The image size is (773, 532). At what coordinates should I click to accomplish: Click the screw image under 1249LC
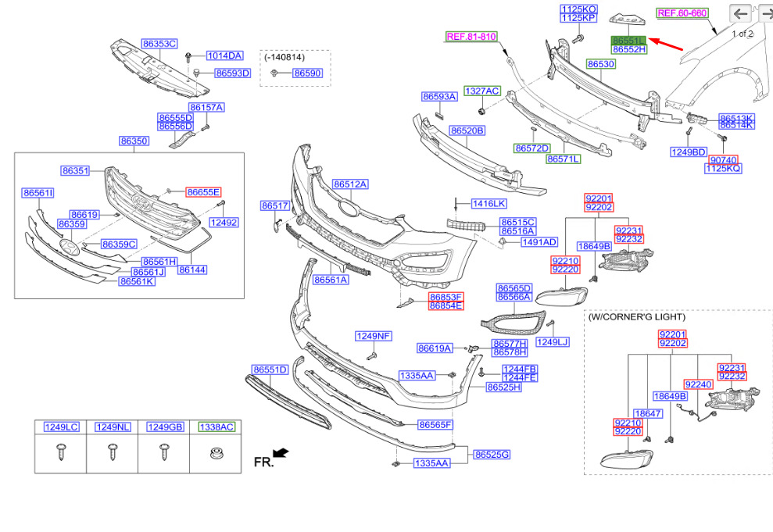[61, 452]
